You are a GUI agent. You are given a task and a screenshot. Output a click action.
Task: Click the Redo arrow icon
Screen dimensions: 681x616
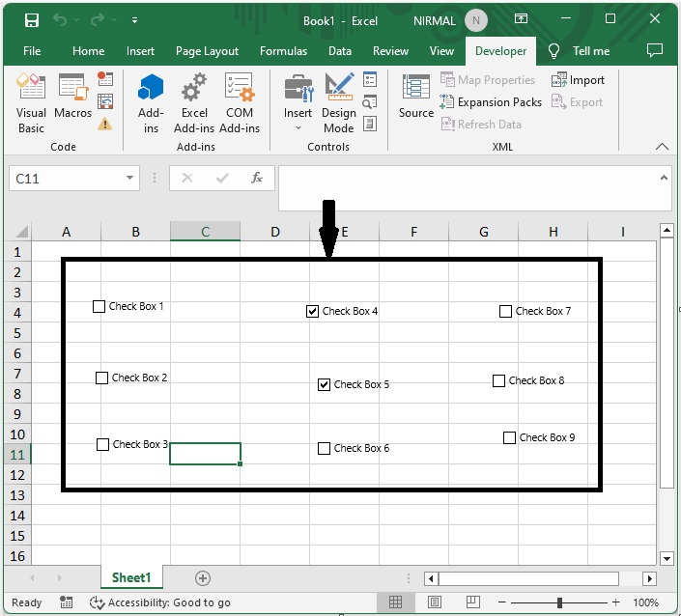coord(98,20)
